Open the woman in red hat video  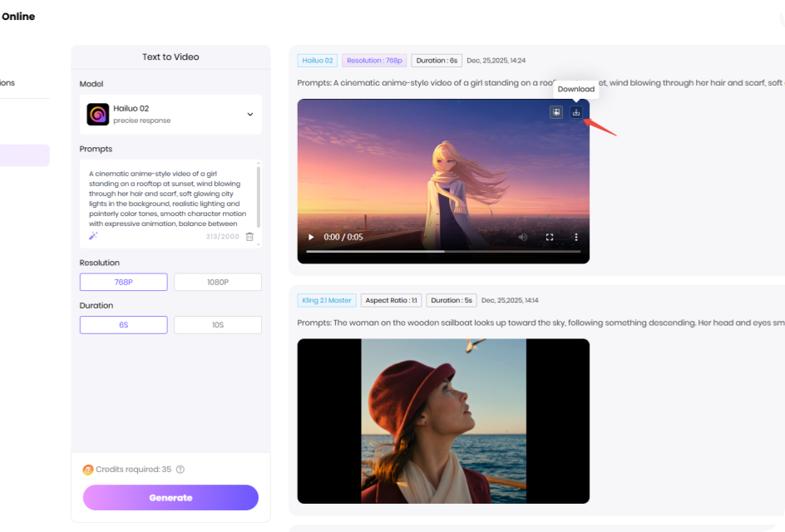(443, 421)
